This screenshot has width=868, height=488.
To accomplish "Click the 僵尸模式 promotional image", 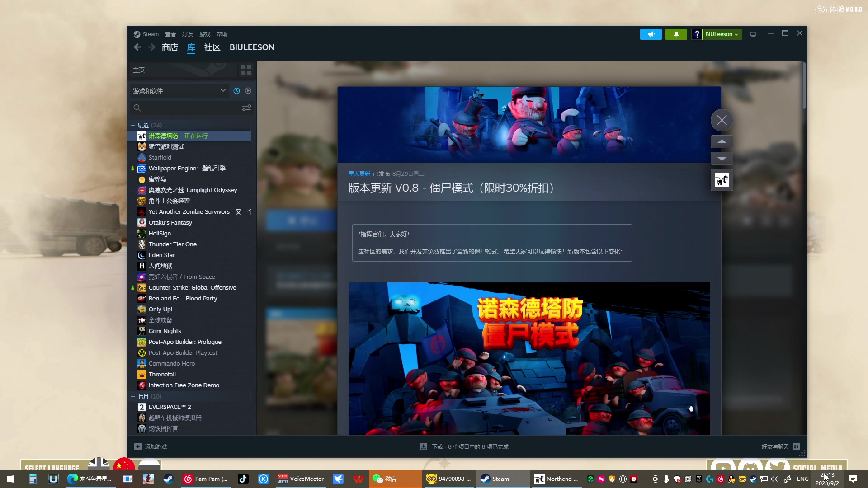I will (529, 359).
